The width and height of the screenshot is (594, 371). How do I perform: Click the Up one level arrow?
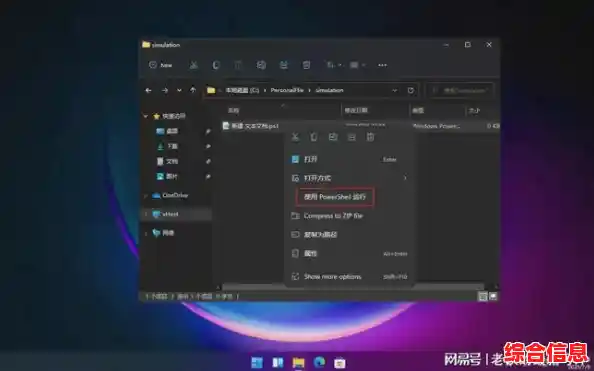click(x=193, y=90)
